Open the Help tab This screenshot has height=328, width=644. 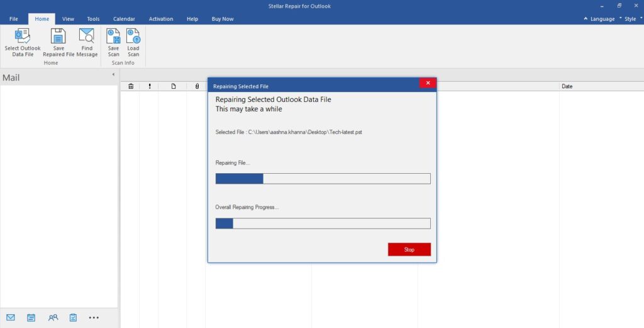(x=192, y=19)
